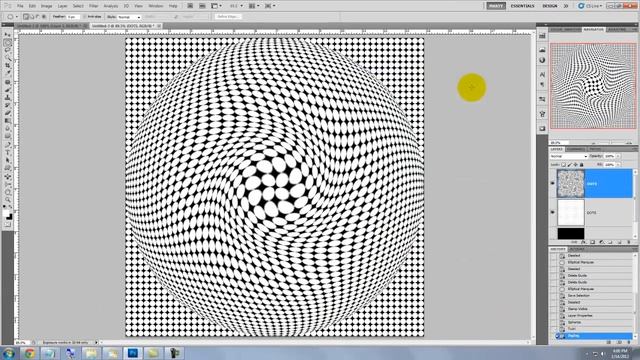Choose Subtract from selection mode
Screen dimensions: 640x360
[x=38, y=17]
